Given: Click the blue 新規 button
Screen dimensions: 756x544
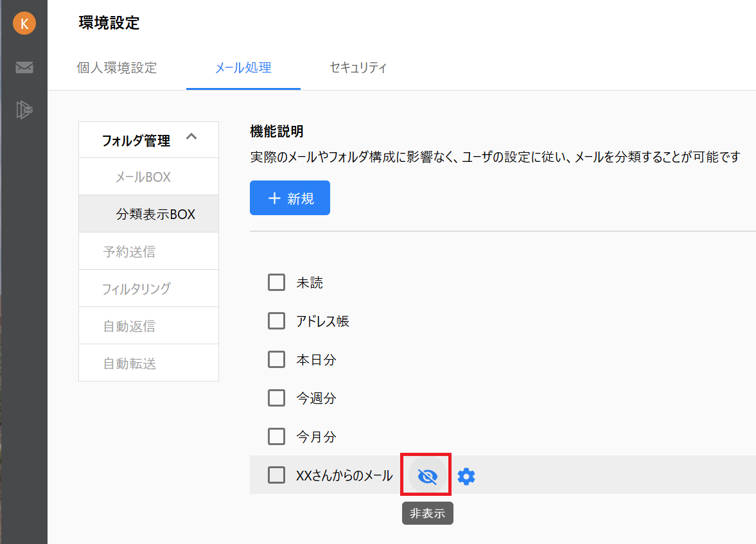Looking at the screenshot, I should pyautogui.click(x=290, y=198).
